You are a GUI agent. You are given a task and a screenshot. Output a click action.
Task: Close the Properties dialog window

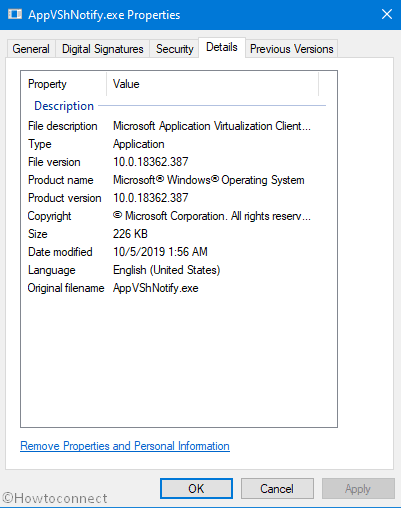tap(387, 14)
